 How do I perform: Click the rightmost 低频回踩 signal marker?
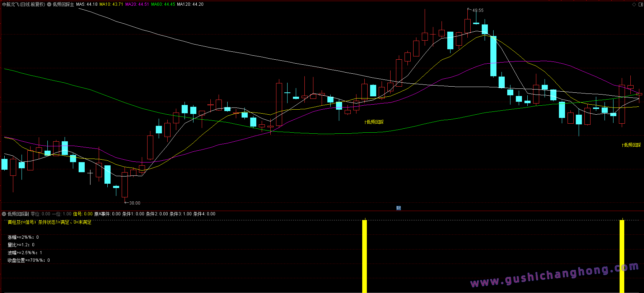pos(631,145)
